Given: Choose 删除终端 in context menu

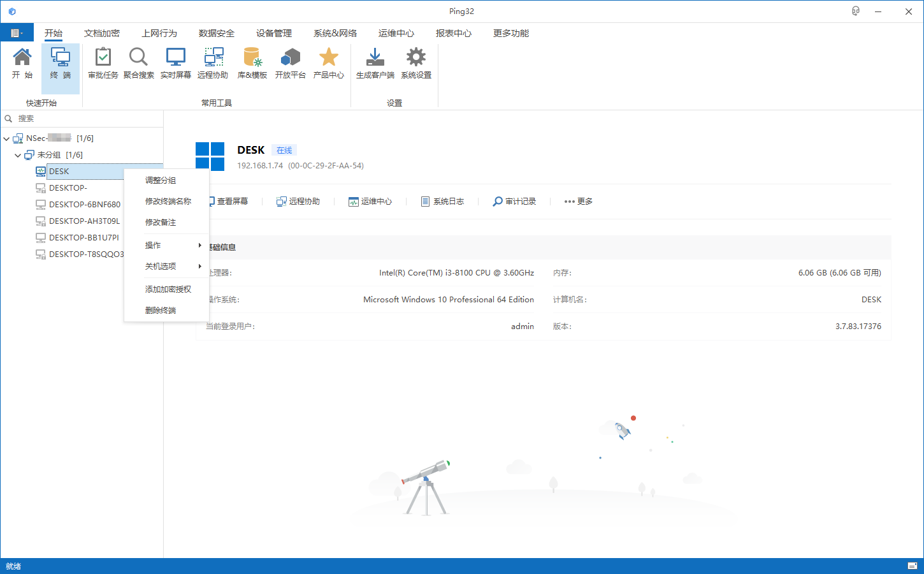Looking at the screenshot, I should coord(166,311).
